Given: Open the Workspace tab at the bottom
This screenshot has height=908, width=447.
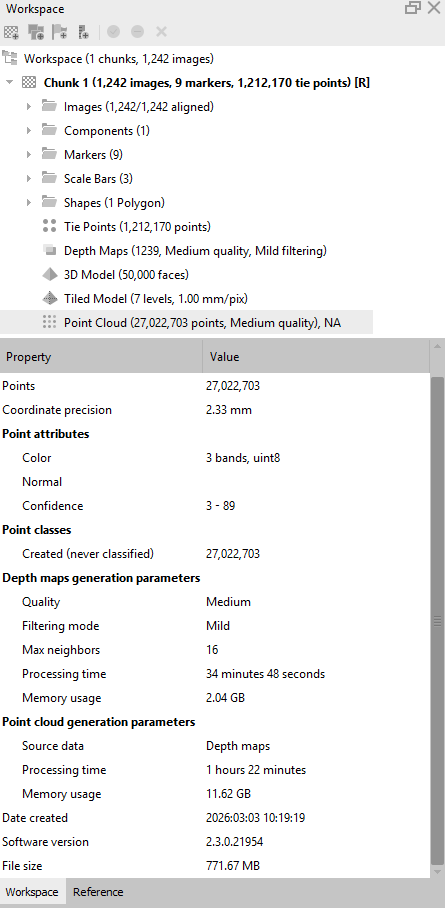Looking at the screenshot, I should tap(32, 892).
